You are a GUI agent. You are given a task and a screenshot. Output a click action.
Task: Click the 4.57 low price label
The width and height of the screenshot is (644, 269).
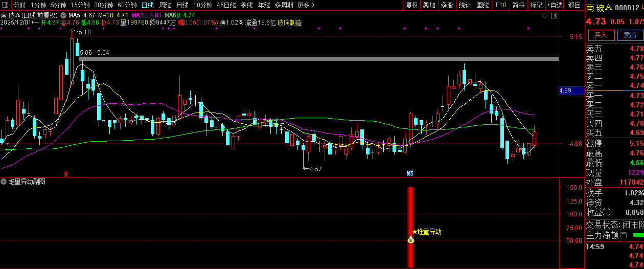pos(316,169)
